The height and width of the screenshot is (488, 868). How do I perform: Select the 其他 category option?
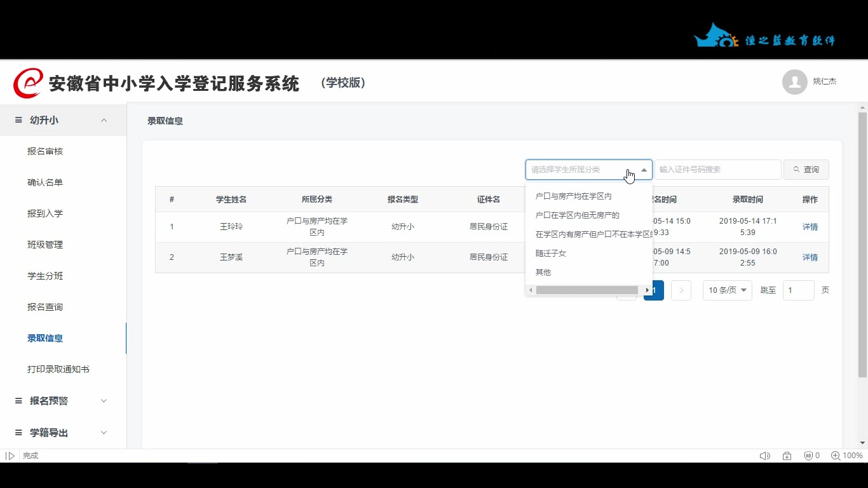tap(543, 272)
